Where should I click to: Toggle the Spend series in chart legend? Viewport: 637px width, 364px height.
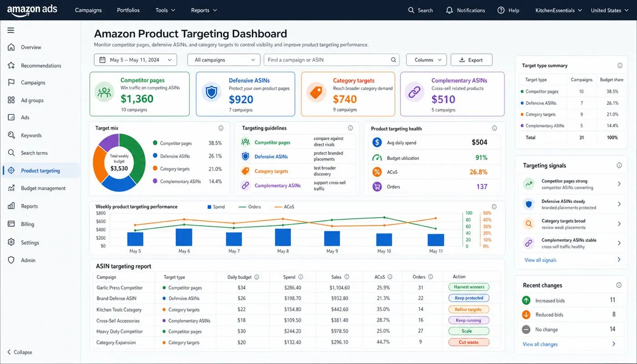(216, 207)
